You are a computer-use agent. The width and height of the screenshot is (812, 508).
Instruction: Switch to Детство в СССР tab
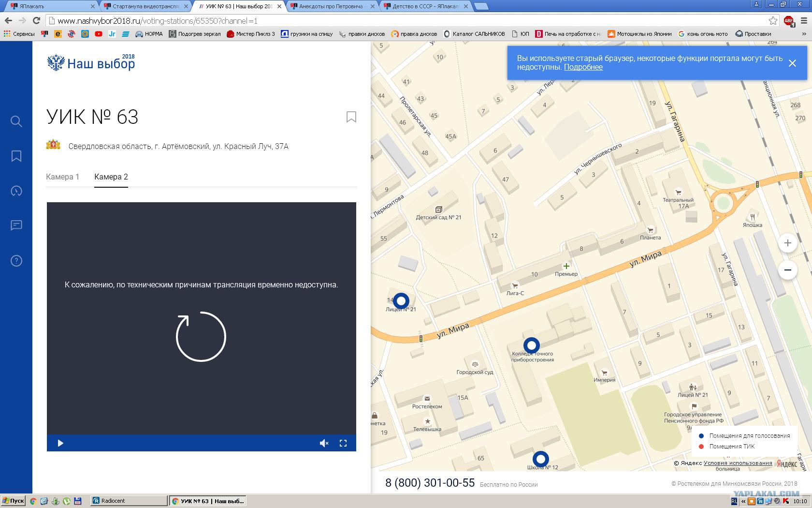point(425,6)
